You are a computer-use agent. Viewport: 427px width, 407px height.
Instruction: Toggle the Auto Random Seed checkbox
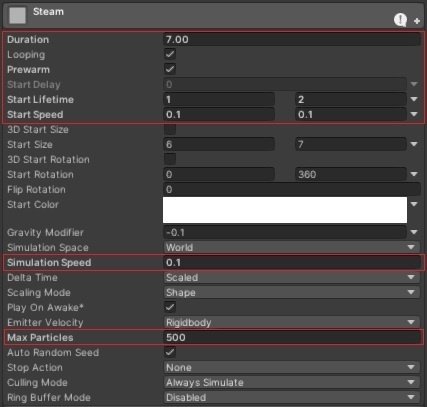tap(170, 352)
